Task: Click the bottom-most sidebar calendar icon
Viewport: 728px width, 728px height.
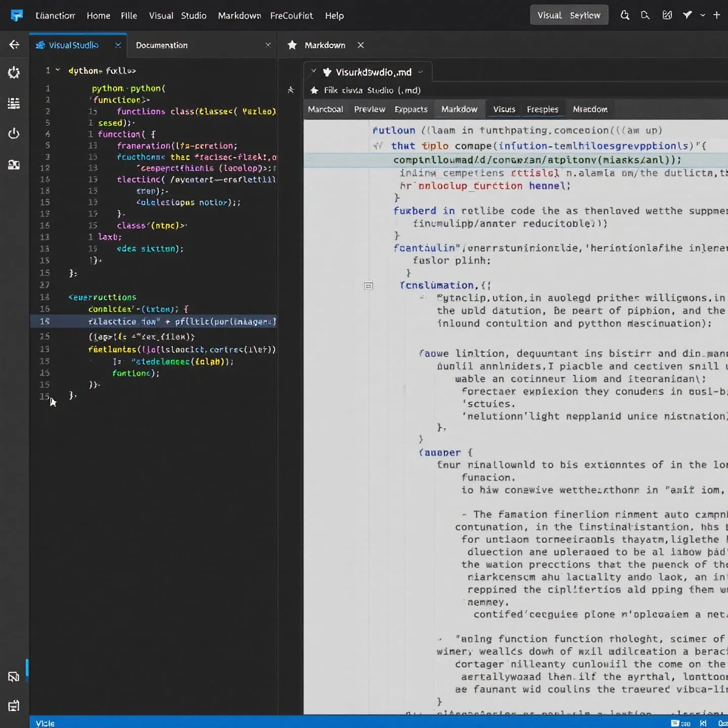Action: 14,706
